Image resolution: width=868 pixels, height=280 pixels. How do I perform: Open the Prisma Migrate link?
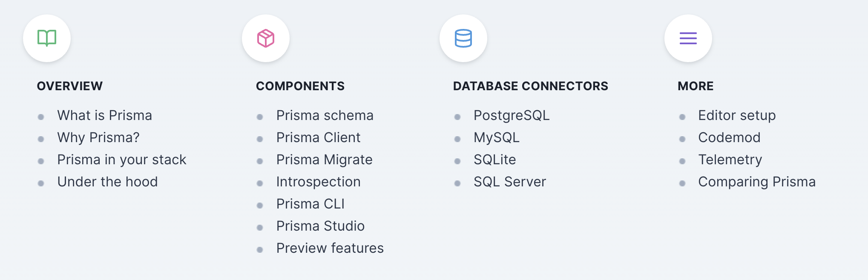click(x=325, y=160)
